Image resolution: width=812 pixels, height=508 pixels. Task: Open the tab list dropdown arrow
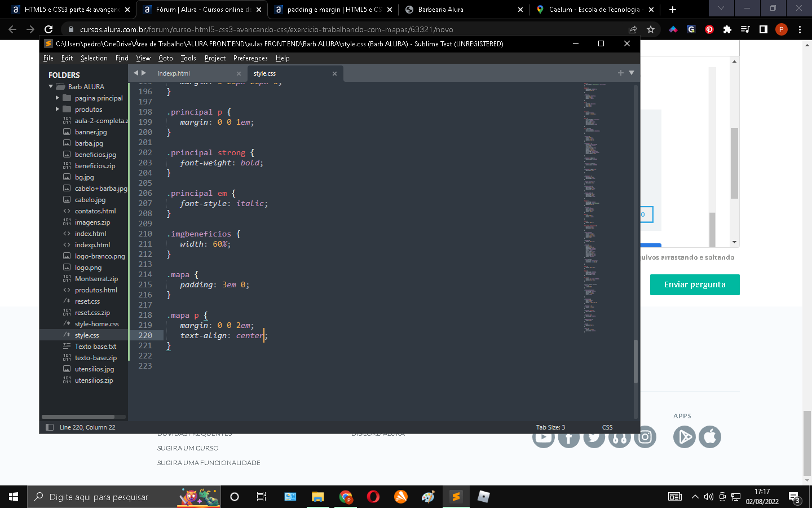pos(632,73)
